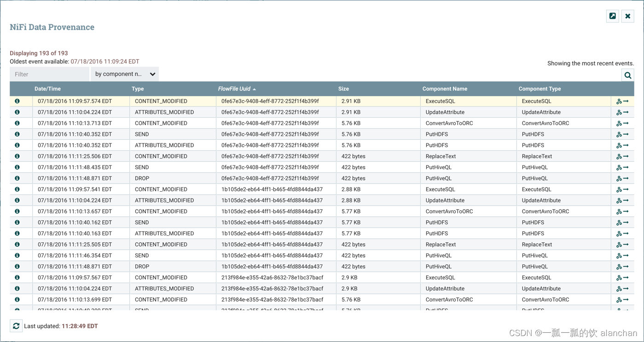Show lineage for the 11:09:57.567 event
The image size is (644, 342).
tap(619, 278)
